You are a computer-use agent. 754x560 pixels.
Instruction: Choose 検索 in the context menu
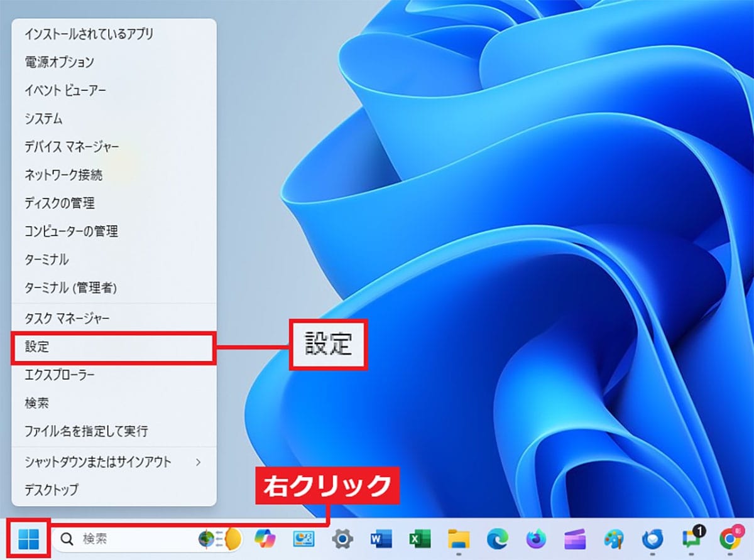tap(114, 402)
